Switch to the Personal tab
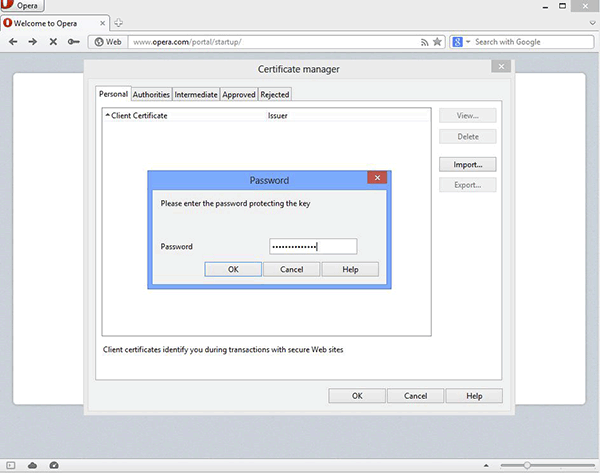Image resolution: width=600 pixels, height=473 pixels. (113, 94)
